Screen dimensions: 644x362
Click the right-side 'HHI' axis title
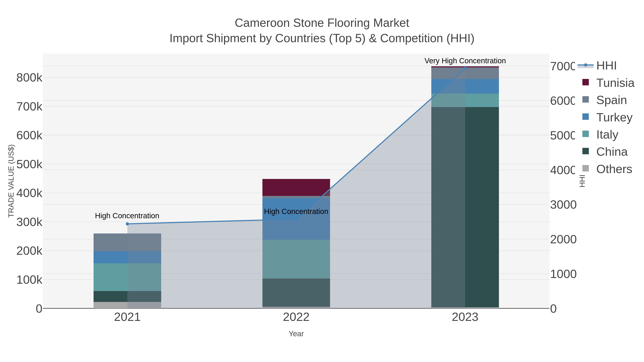pos(582,181)
